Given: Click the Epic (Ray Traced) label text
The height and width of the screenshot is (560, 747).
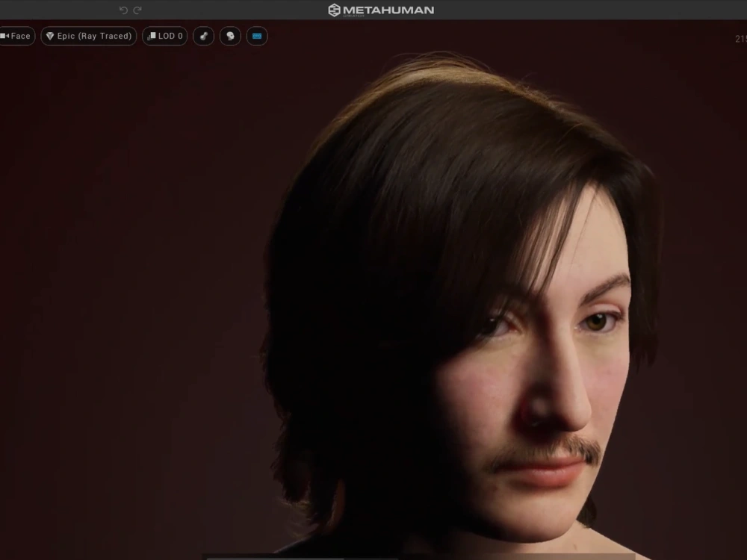Looking at the screenshot, I should tap(94, 36).
